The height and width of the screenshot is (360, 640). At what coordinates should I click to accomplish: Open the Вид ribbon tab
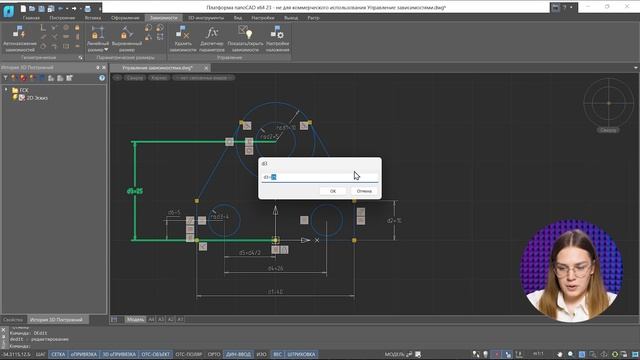pyautogui.click(x=238, y=18)
